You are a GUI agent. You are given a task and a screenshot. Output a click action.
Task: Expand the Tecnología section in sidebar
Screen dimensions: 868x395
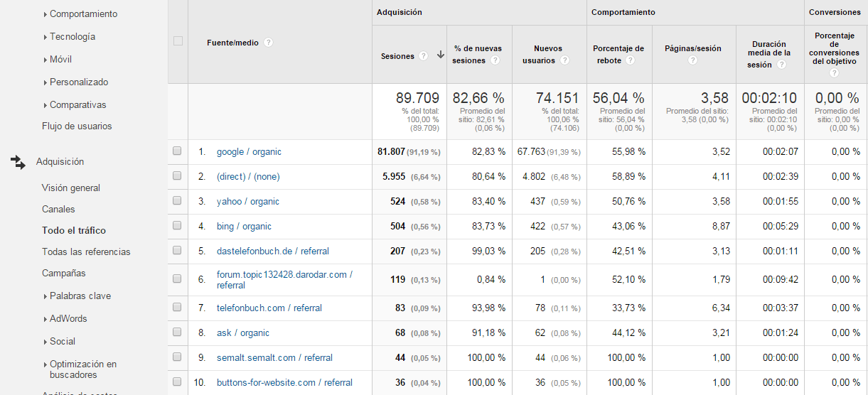pos(72,37)
